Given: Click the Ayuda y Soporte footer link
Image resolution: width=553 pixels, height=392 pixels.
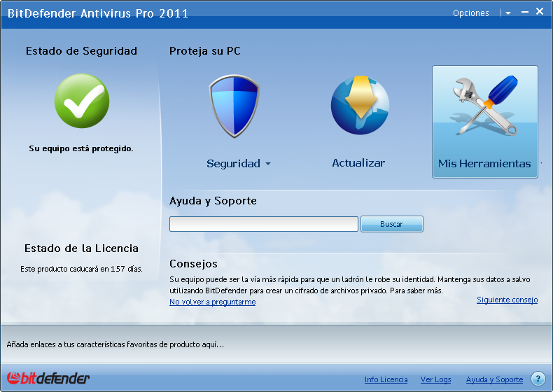Looking at the screenshot, I should click(494, 379).
